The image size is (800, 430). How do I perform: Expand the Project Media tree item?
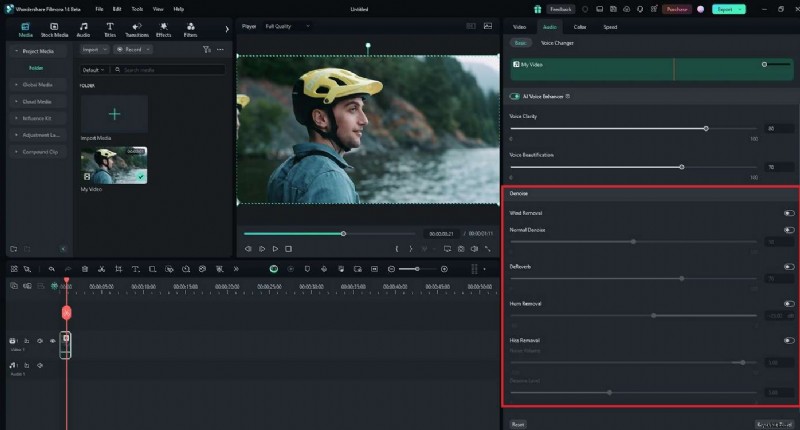(15, 49)
